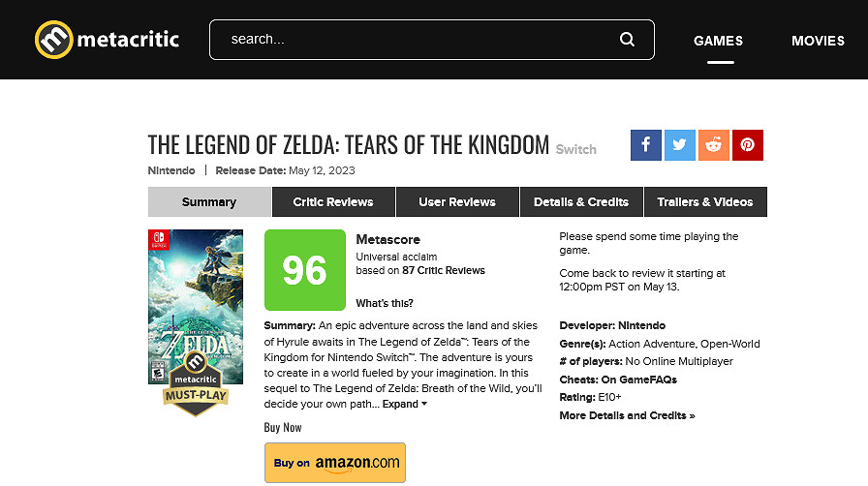Viewport: 868px width, 486px height.
Task: Click the Metacritic logo icon
Action: tap(53, 40)
